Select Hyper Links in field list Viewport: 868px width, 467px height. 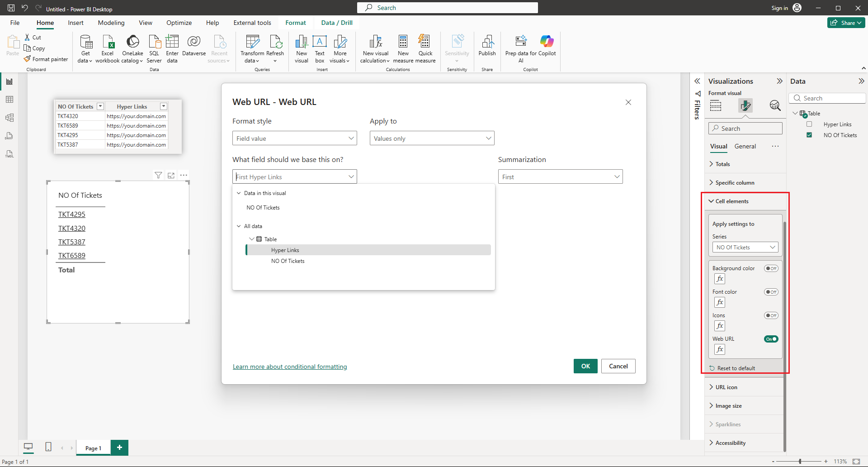click(368, 250)
